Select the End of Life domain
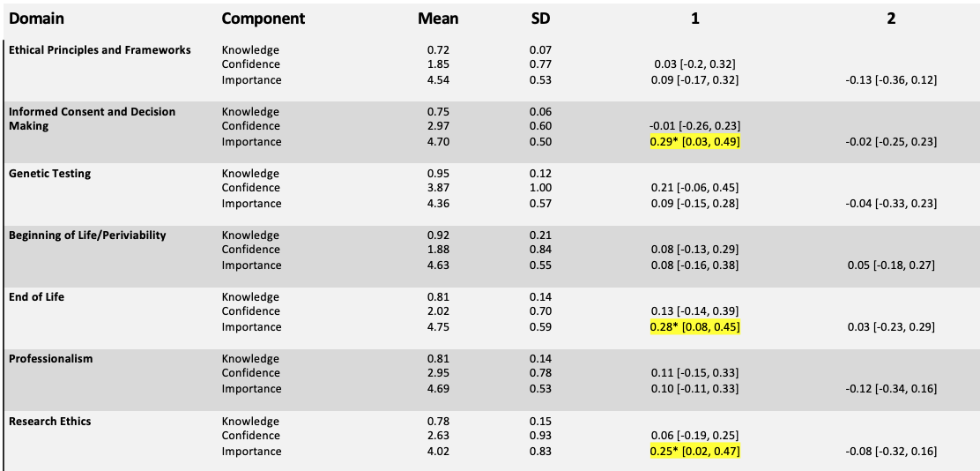Image resolution: width=980 pixels, height=471 pixels. coord(36,297)
